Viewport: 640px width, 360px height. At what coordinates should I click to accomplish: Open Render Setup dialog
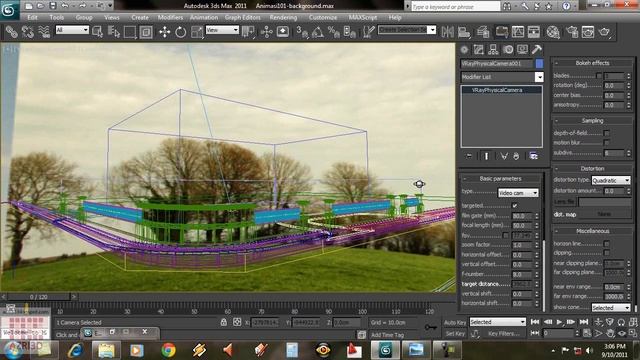572,32
